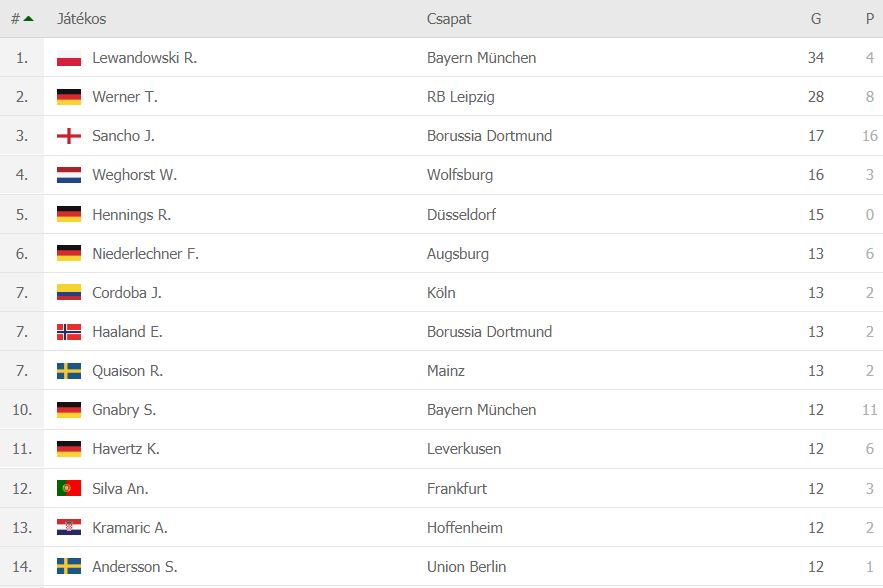Click the Croatian flag next to Kramaric A.
The image size is (883, 588).
69,527
